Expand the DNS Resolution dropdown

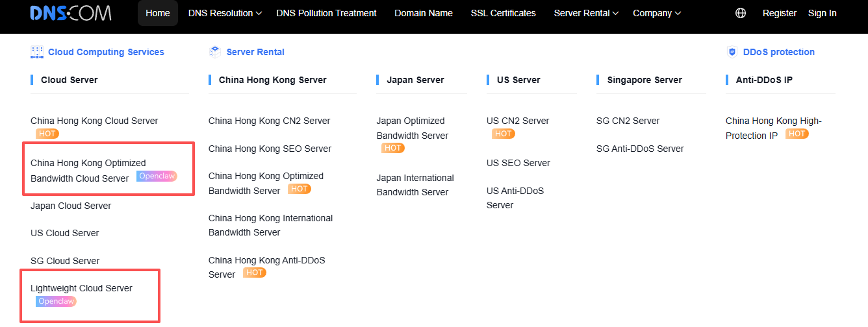(x=225, y=13)
